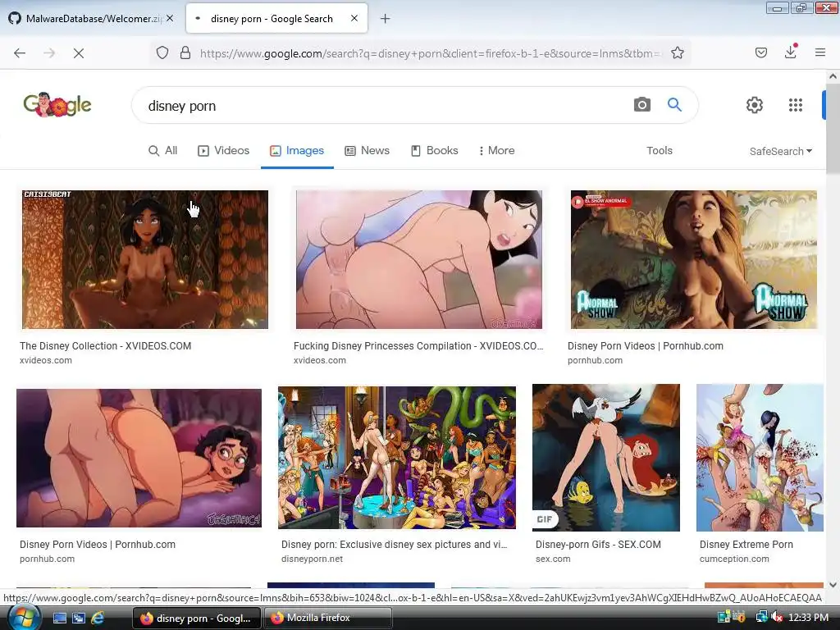Stop loading the current page
Screen dimensions: 840x630
click(x=79, y=53)
